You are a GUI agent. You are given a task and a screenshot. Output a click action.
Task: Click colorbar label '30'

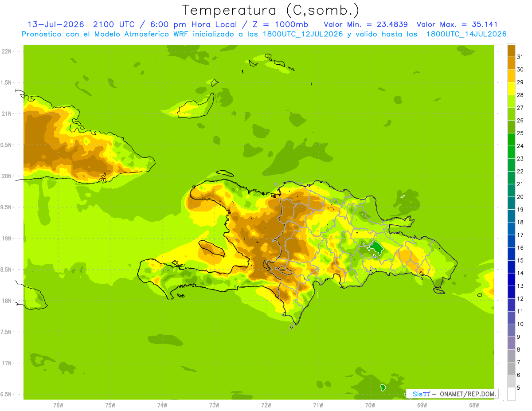point(520,70)
